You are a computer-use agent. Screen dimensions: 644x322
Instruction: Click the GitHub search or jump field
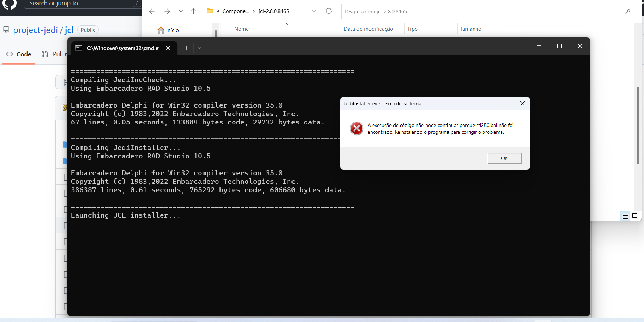coord(83,4)
